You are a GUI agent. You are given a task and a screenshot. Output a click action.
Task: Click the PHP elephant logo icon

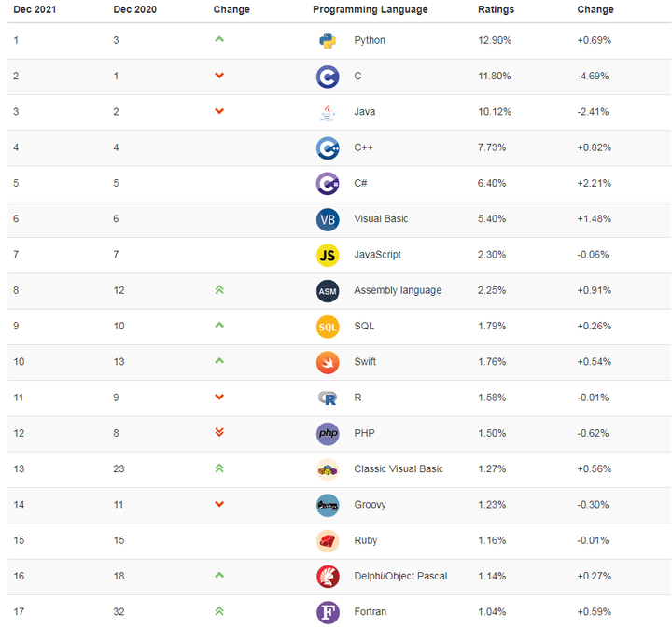click(x=327, y=433)
